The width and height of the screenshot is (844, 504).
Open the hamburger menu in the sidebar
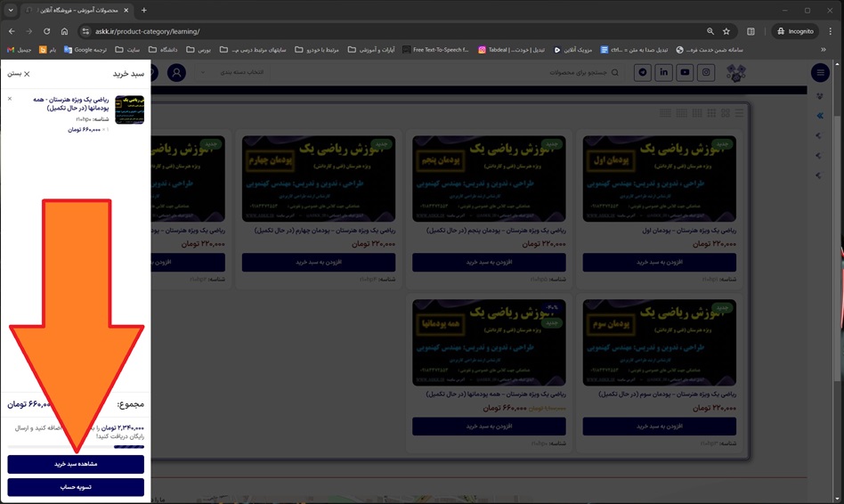pos(820,73)
